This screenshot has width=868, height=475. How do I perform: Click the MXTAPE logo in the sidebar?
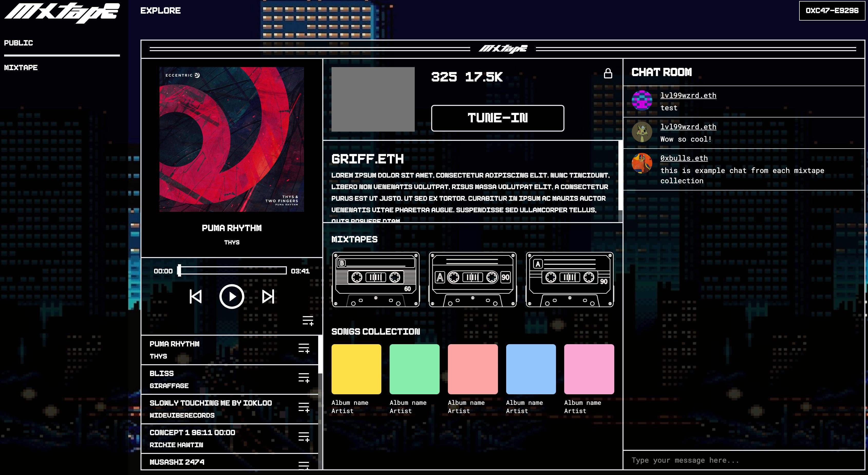point(62,13)
